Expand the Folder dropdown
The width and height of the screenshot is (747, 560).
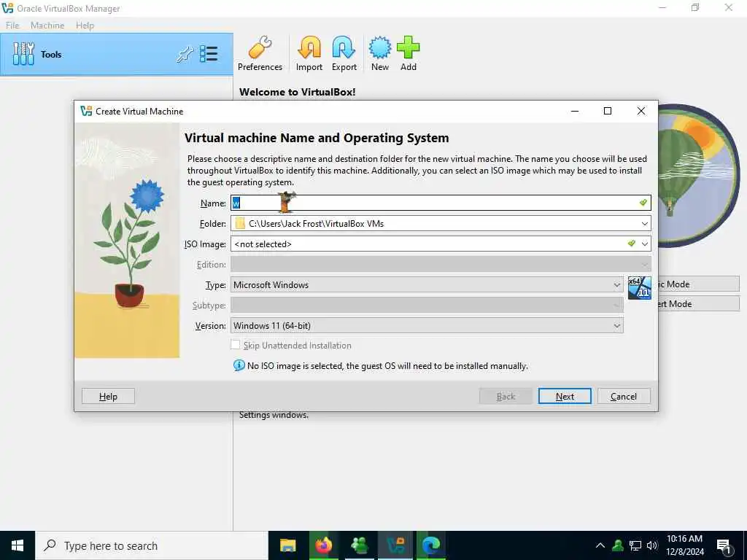click(645, 223)
